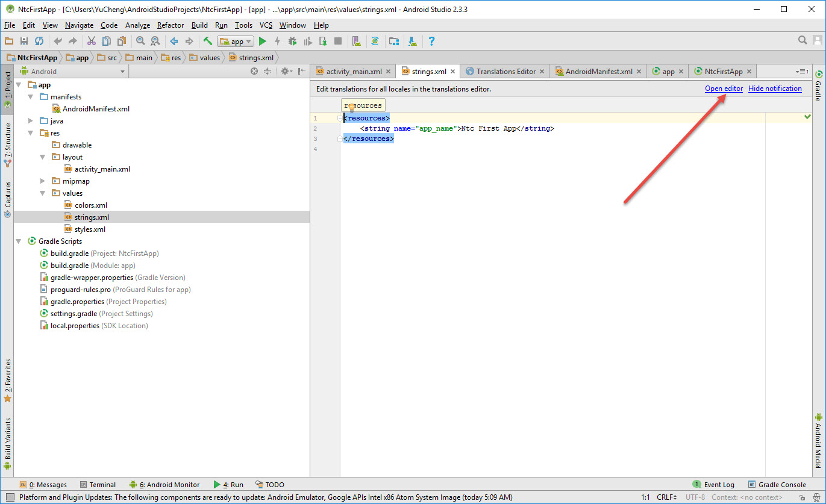The width and height of the screenshot is (826, 504).
Task: Click the Copy icon in toolbar
Action: click(x=107, y=41)
